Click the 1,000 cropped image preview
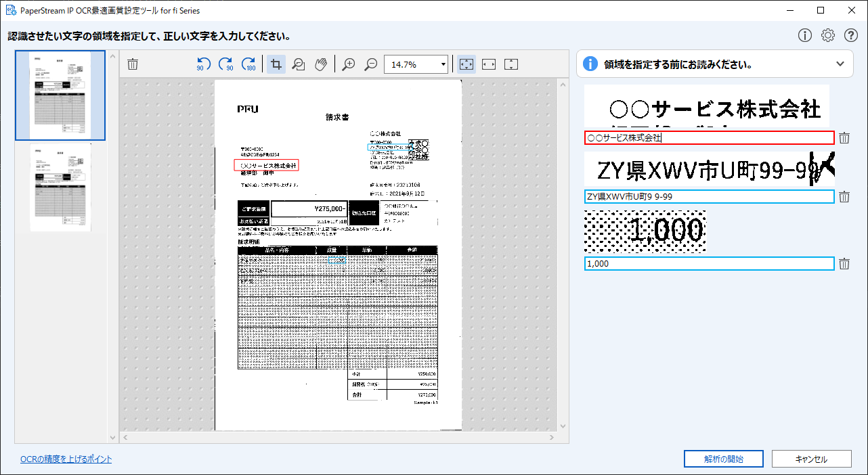The width and height of the screenshot is (868, 475). (645, 231)
